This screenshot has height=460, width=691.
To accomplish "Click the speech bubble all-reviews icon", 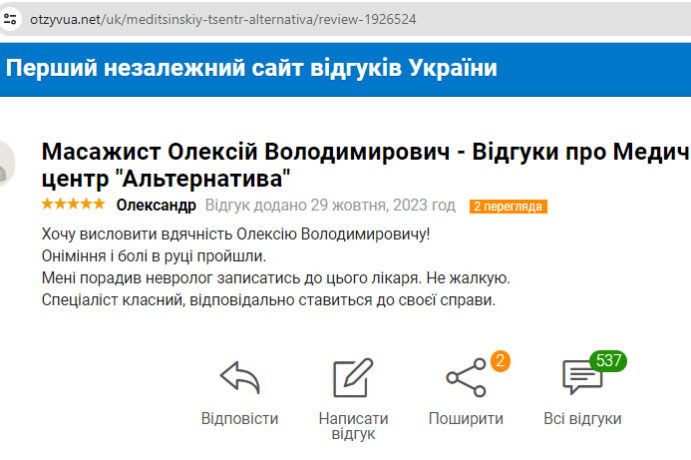I will point(582,379).
